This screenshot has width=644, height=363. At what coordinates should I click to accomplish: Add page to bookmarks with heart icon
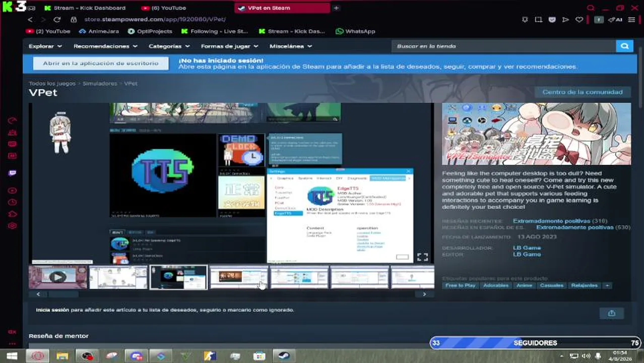(x=579, y=20)
